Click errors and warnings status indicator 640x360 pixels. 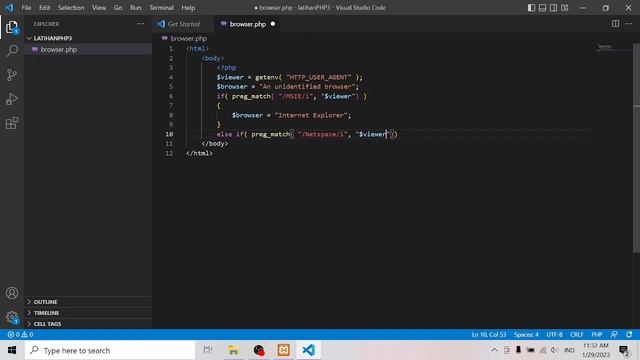[20, 334]
